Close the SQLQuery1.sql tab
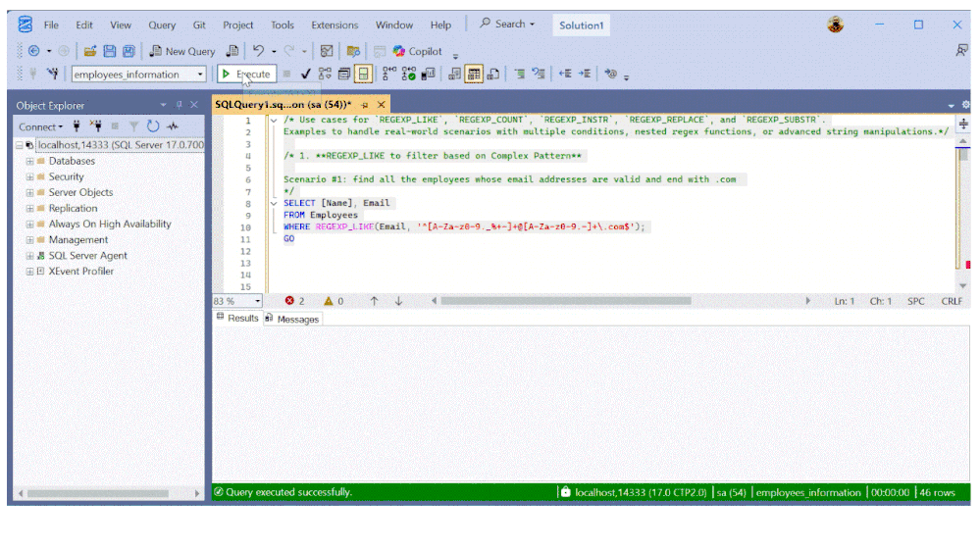Viewport: 980px width, 551px height. coord(382,105)
